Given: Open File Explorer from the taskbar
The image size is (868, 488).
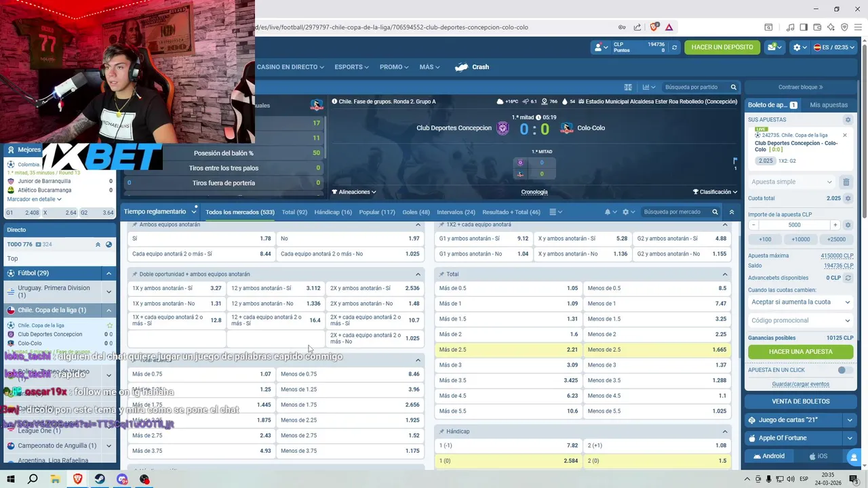Looking at the screenshot, I should click(55, 479).
